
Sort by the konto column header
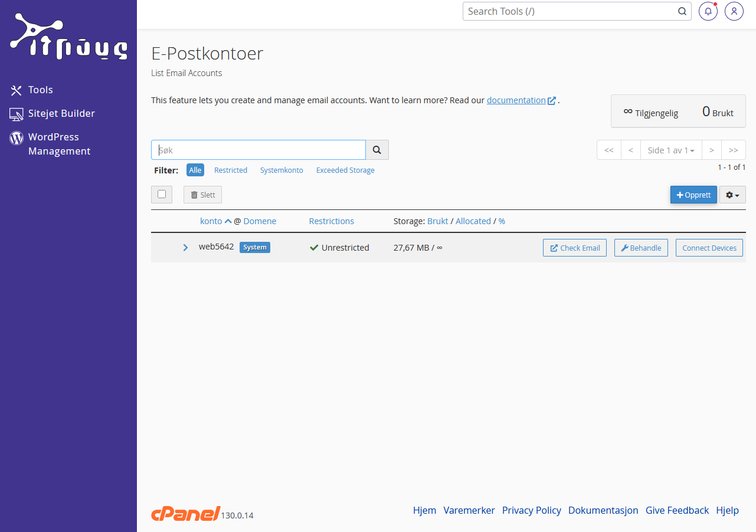[x=211, y=221]
